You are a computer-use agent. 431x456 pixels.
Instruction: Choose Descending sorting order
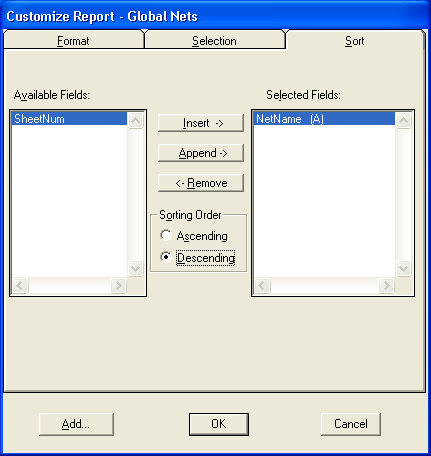tap(197, 258)
